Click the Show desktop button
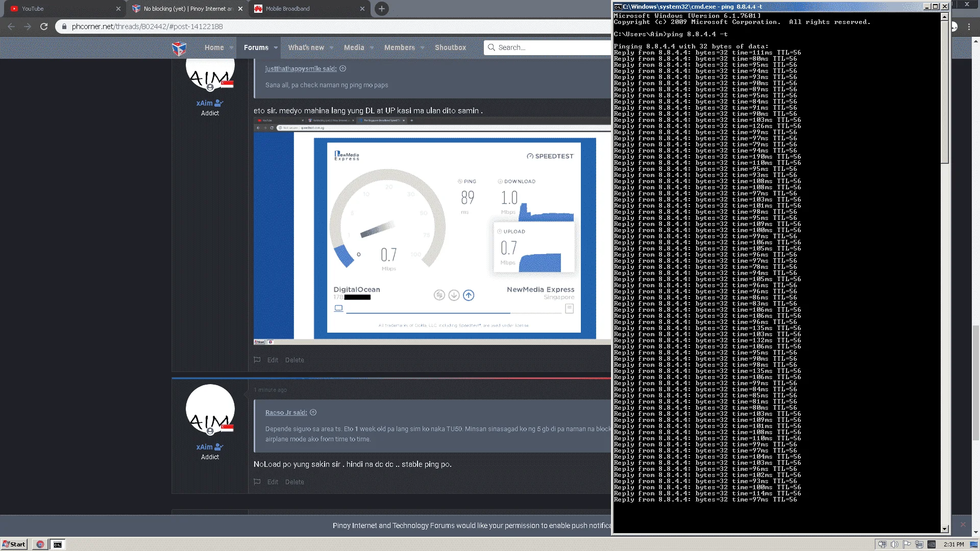The height and width of the screenshot is (551, 980). pyautogui.click(x=974, y=544)
